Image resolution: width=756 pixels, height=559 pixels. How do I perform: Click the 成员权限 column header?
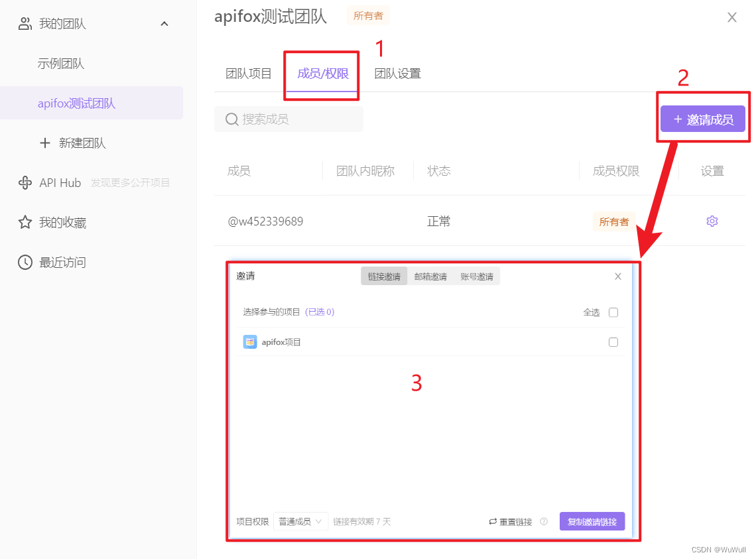(616, 170)
